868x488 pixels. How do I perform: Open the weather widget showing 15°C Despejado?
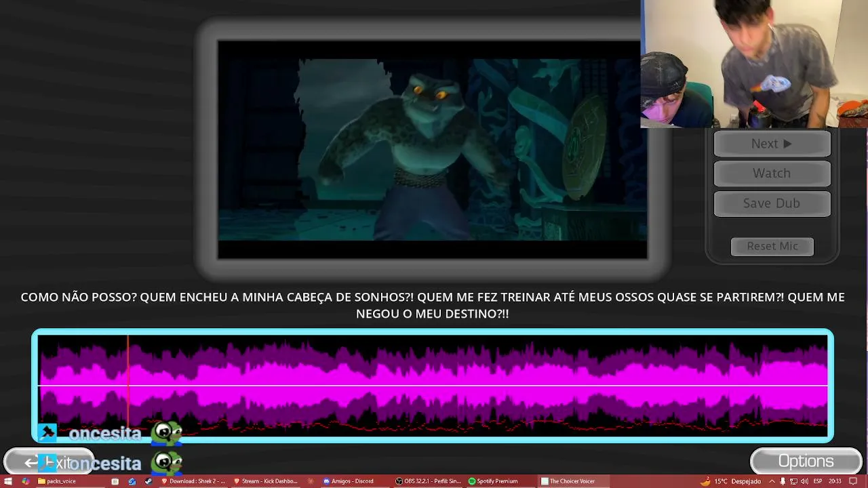pyautogui.click(x=731, y=481)
